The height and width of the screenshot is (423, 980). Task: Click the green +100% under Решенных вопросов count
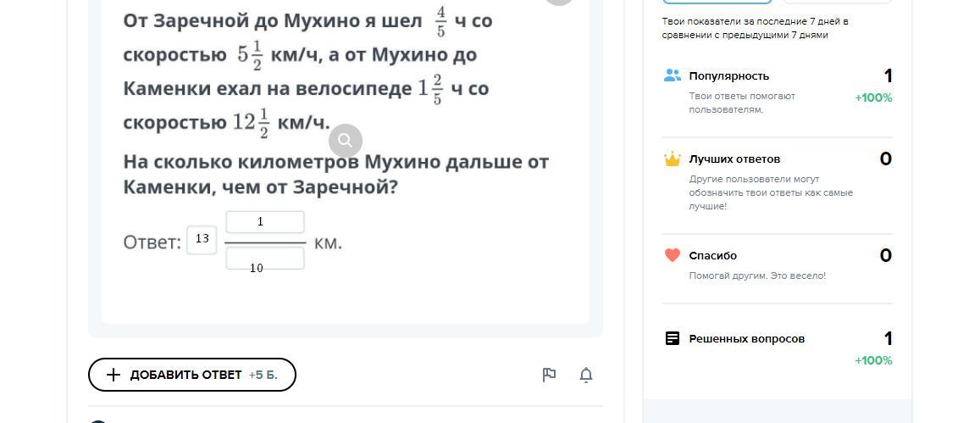point(873,360)
